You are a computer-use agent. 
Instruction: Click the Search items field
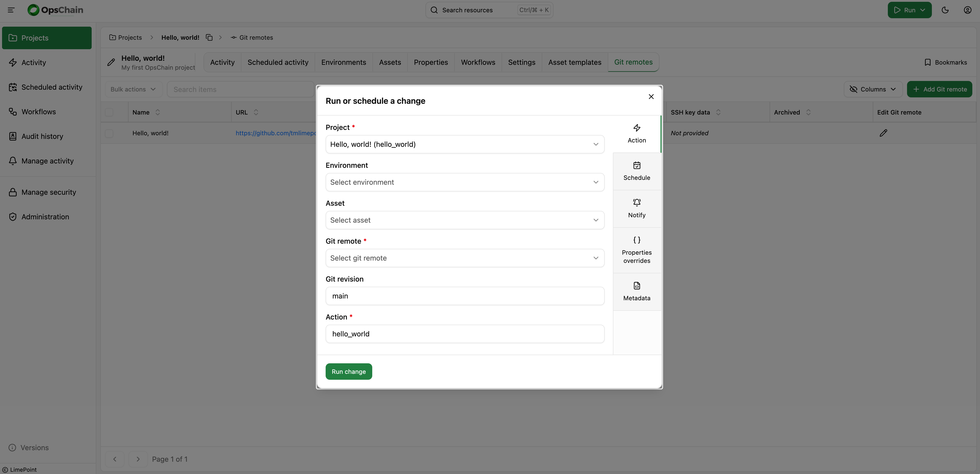pyautogui.click(x=240, y=89)
